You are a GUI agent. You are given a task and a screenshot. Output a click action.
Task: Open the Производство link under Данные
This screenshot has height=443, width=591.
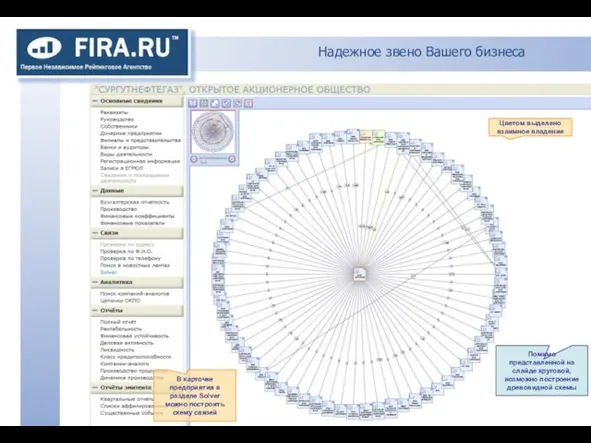[118, 209]
